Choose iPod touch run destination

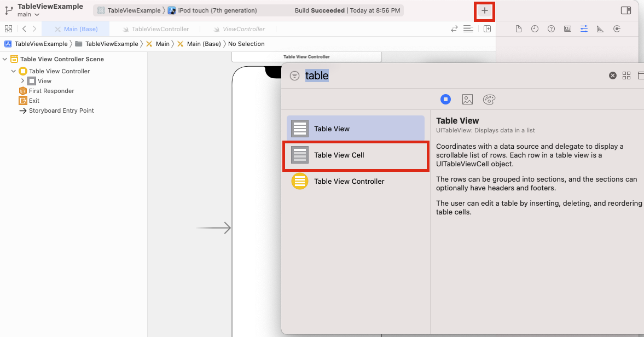tap(212, 11)
